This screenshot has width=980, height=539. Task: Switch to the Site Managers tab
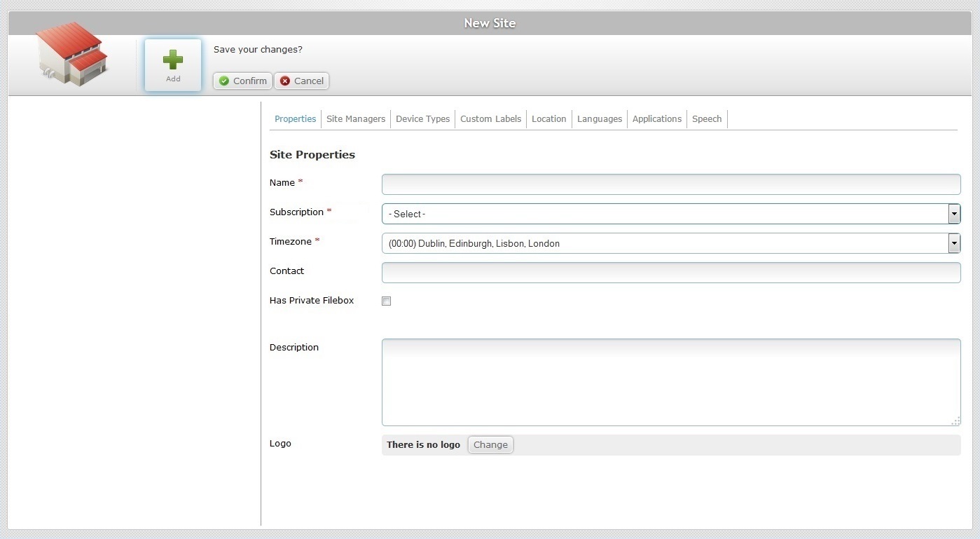pos(356,119)
